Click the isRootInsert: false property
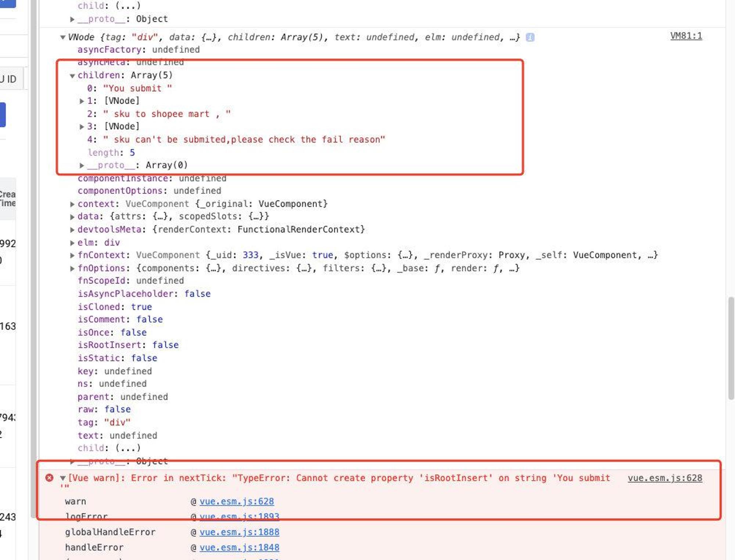The height and width of the screenshot is (560, 735). [x=128, y=345]
